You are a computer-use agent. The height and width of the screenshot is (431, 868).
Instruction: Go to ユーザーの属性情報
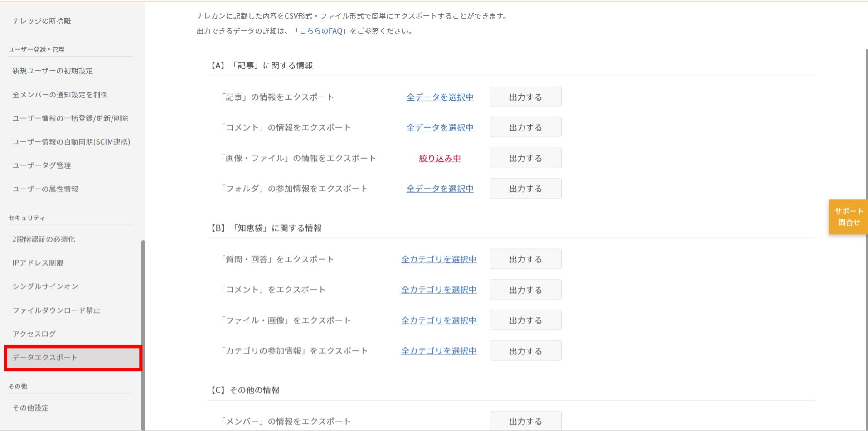pyautogui.click(x=45, y=189)
